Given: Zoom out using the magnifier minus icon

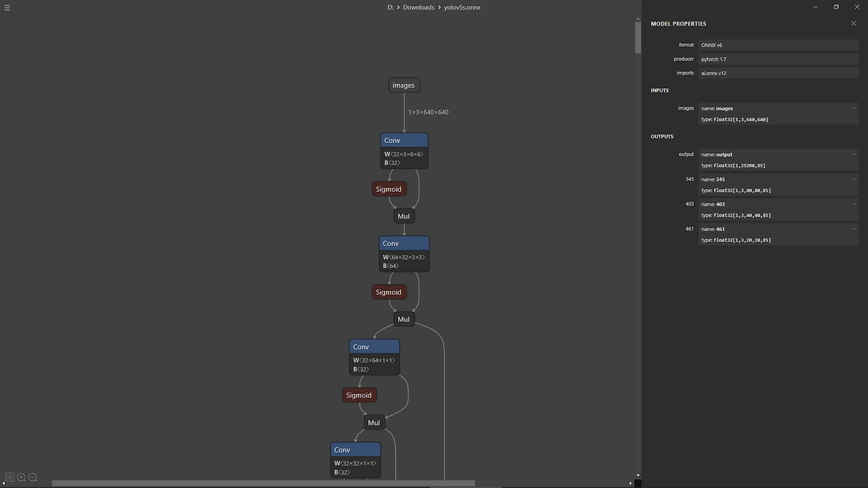Looking at the screenshot, I should [x=33, y=477].
